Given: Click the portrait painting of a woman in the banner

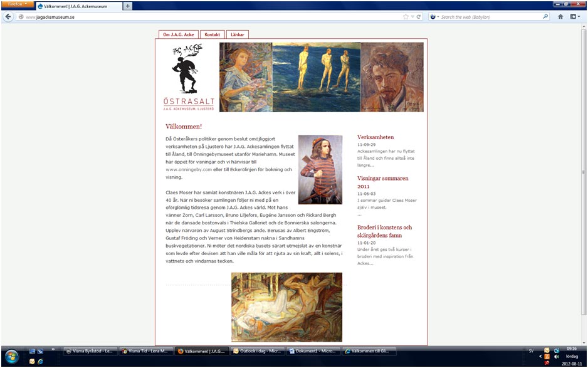Looking at the screenshot, I should click(x=246, y=77).
